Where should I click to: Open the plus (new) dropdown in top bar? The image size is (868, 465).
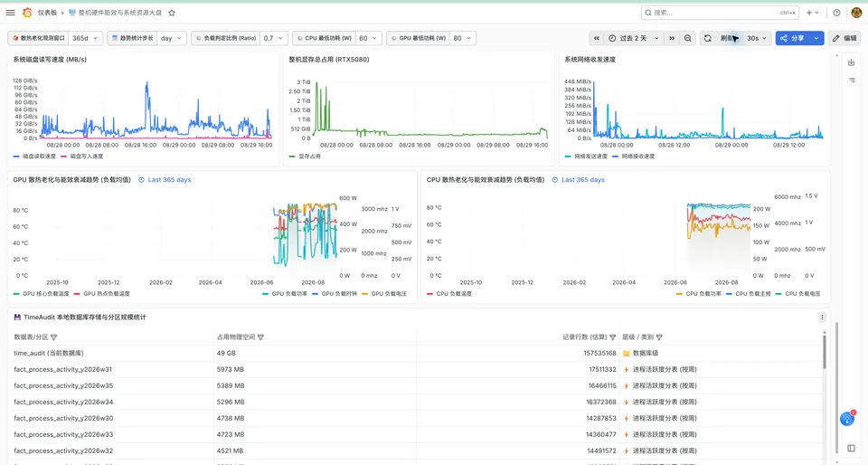click(812, 13)
